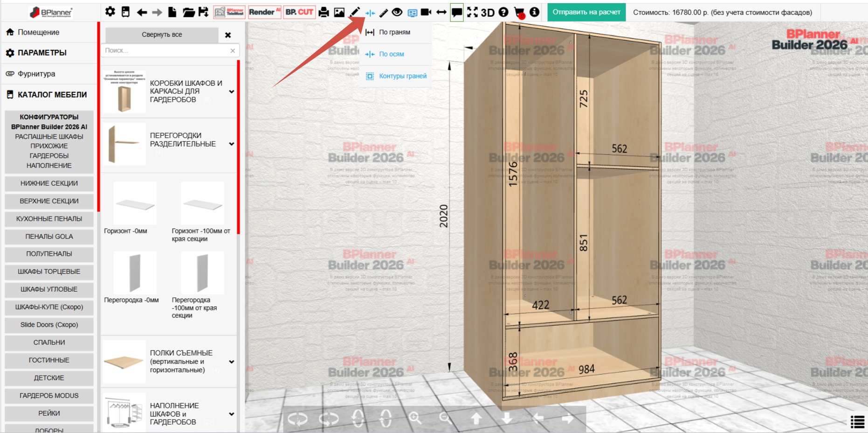Save the project with the save icon
868x433 pixels.
click(x=204, y=12)
